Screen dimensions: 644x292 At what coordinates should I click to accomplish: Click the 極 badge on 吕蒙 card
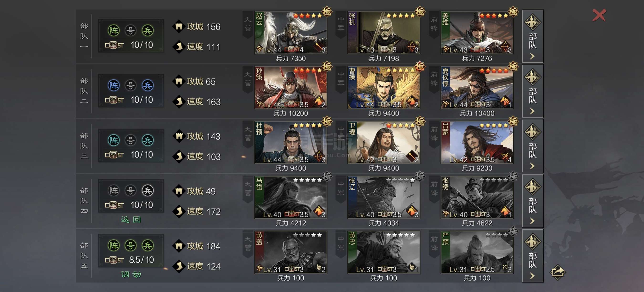tap(513, 121)
